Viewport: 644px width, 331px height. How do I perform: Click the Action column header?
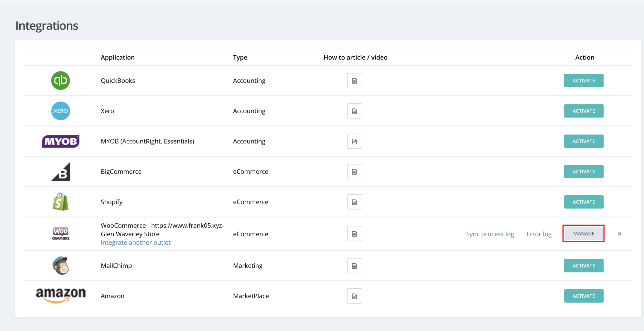tap(585, 57)
